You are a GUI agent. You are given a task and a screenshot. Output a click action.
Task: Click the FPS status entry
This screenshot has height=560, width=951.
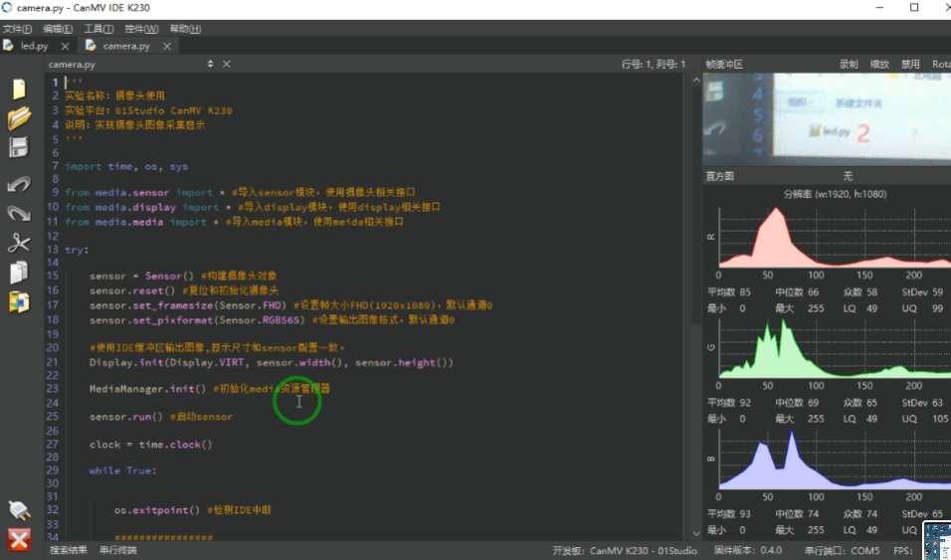[902, 551]
